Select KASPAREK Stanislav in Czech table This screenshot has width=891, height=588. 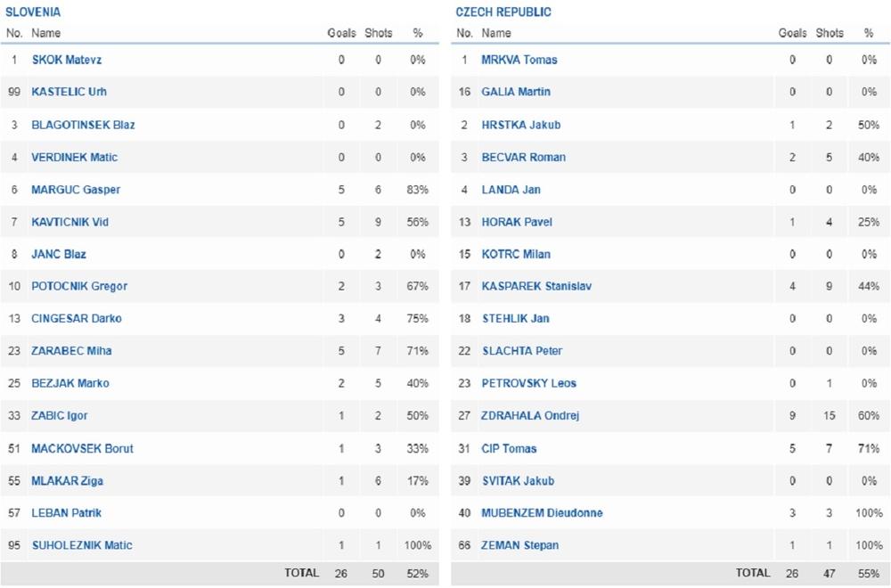click(537, 286)
